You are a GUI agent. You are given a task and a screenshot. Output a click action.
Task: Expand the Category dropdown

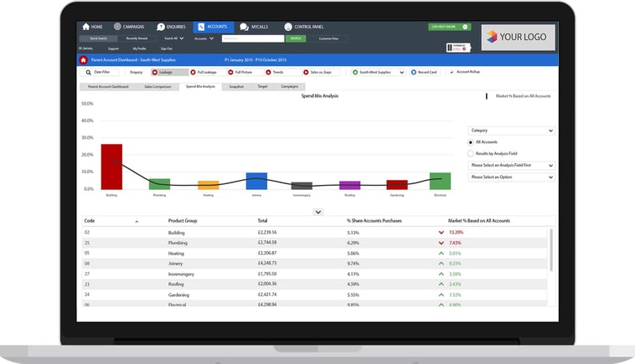pyautogui.click(x=511, y=131)
